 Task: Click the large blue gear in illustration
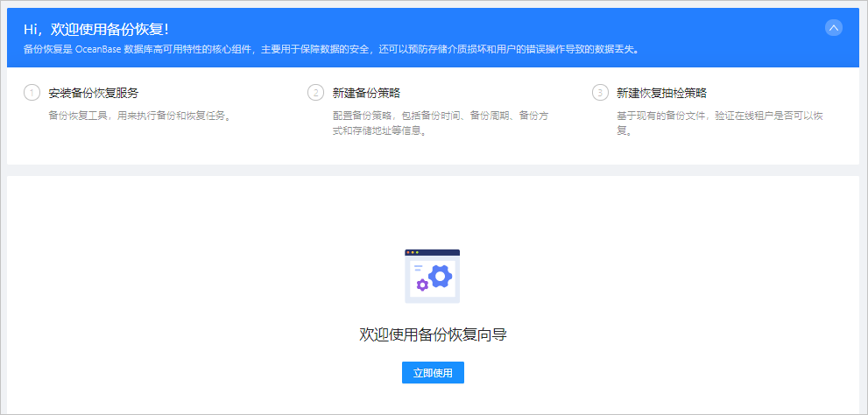tap(440, 276)
